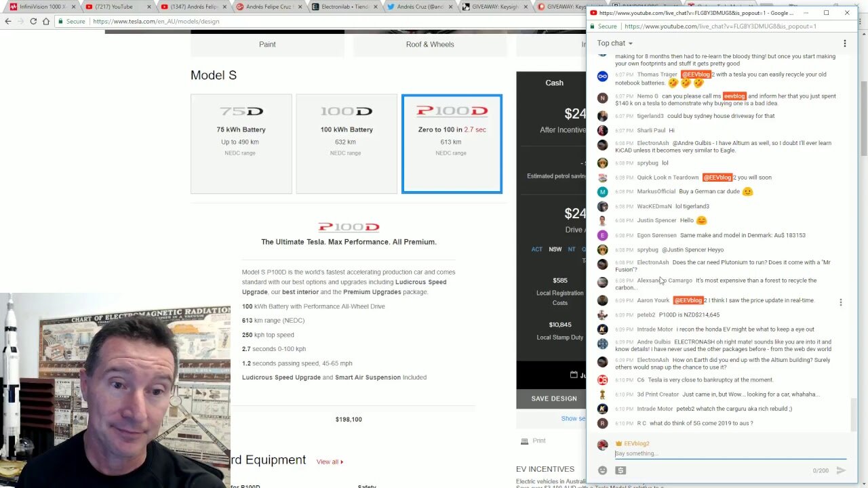Switch to InfiniiVision 1000 X browser tab
868x488 pixels.
42,7
